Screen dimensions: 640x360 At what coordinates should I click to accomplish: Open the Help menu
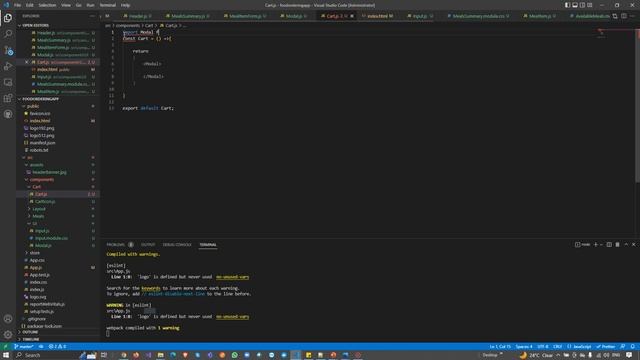(x=125, y=5)
